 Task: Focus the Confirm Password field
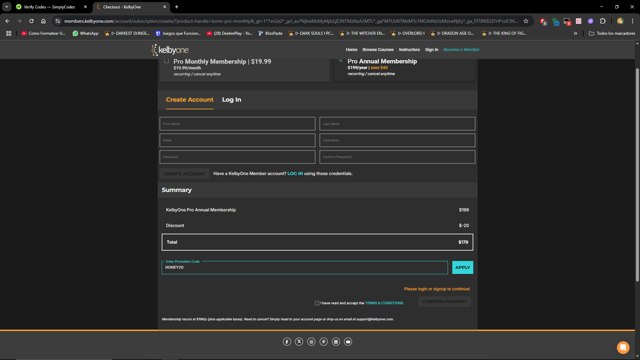click(x=397, y=157)
